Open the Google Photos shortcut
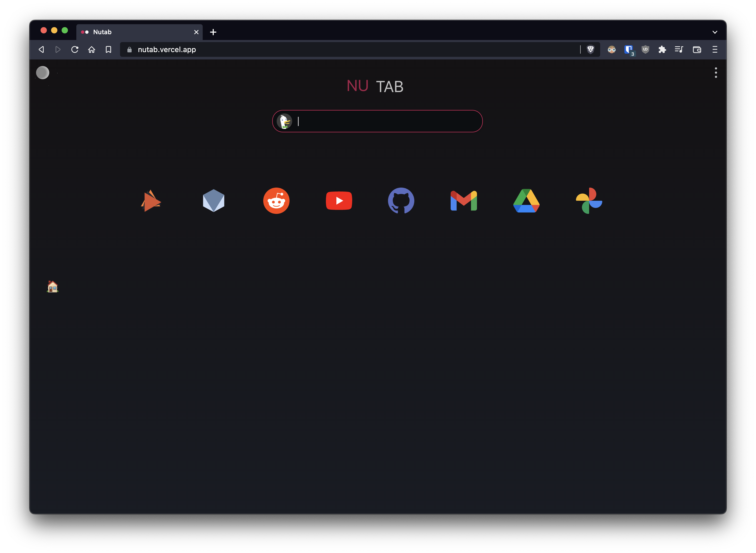 point(589,201)
